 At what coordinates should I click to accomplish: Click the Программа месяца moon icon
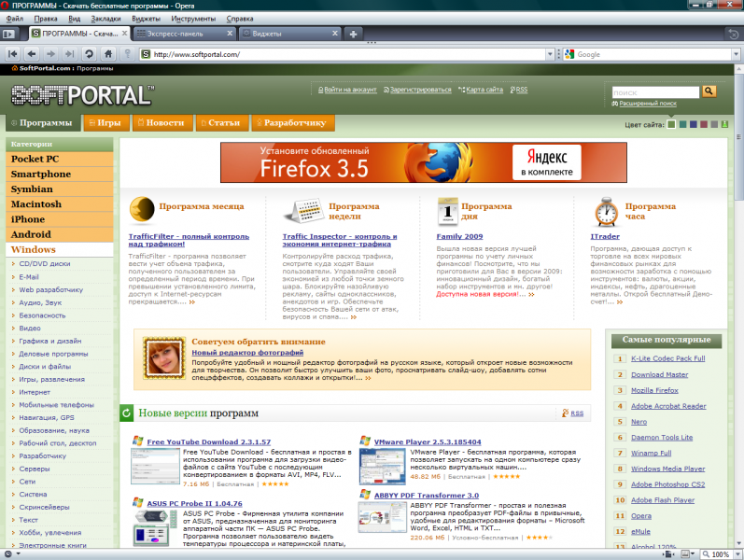coord(142,209)
